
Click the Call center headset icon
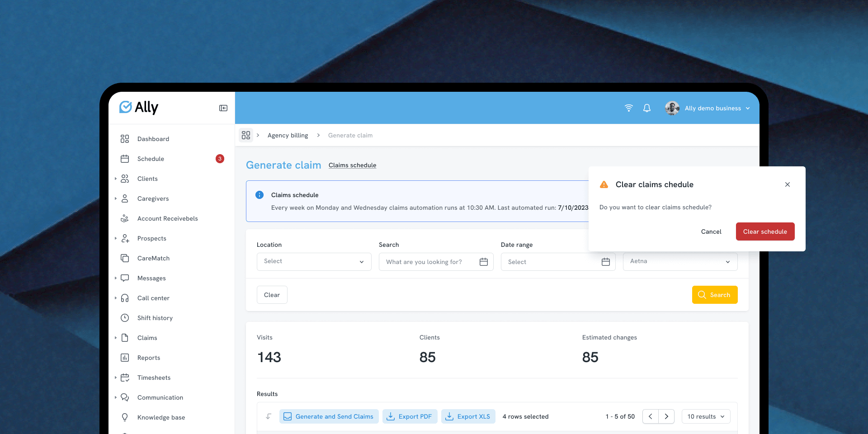click(x=125, y=298)
